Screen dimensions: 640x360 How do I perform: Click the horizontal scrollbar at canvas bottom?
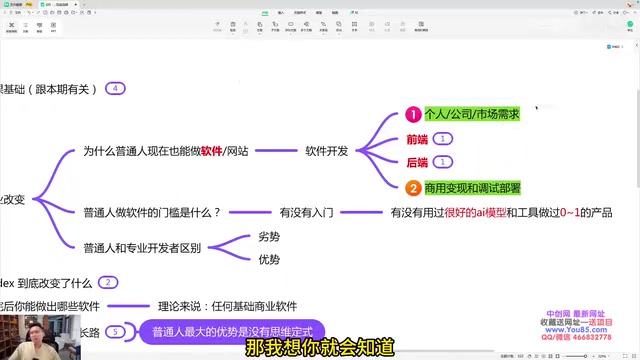tap(445, 351)
